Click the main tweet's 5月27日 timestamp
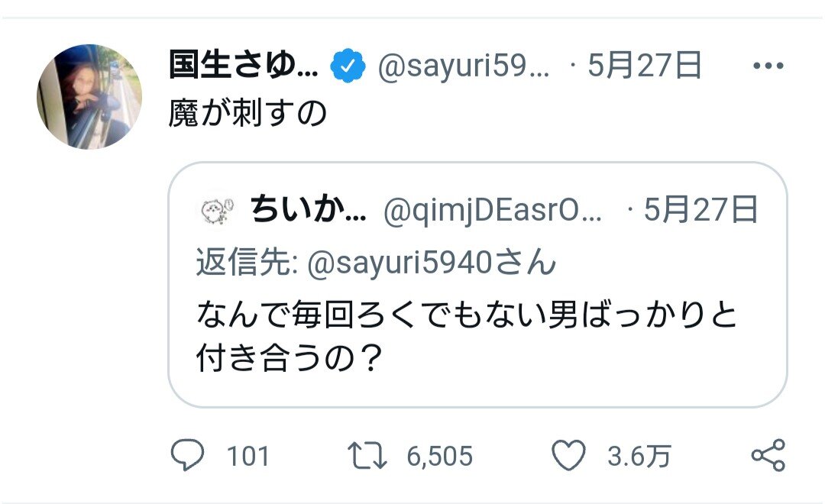This screenshot has width=825, height=504. pos(643,67)
